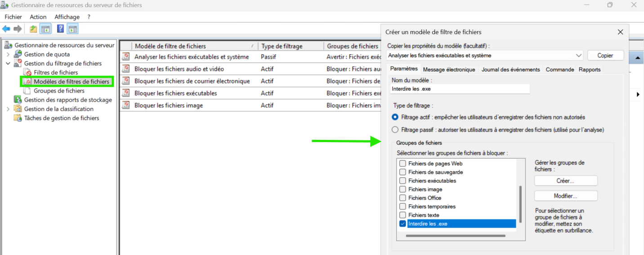Open the Copier les propriétés du modèle dropdown
This screenshot has width=644, height=255.
(578, 55)
